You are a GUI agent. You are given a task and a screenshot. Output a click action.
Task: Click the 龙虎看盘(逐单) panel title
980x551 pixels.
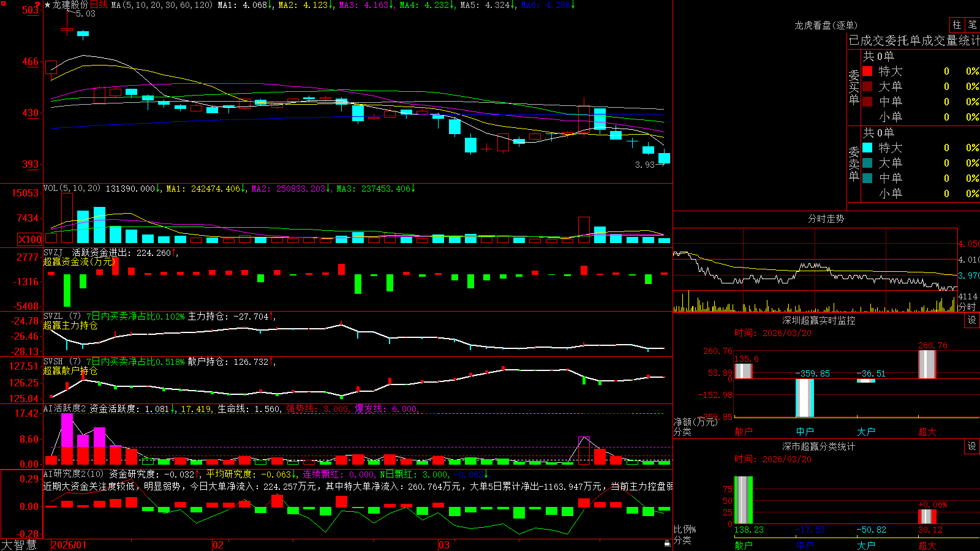click(x=826, y=25)
